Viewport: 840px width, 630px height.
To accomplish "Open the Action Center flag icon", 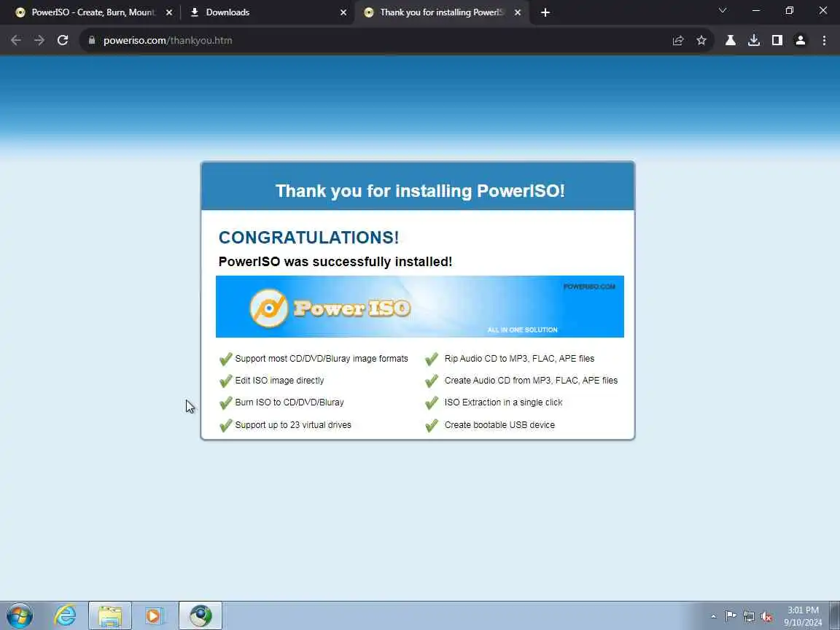I will point(730,616).
